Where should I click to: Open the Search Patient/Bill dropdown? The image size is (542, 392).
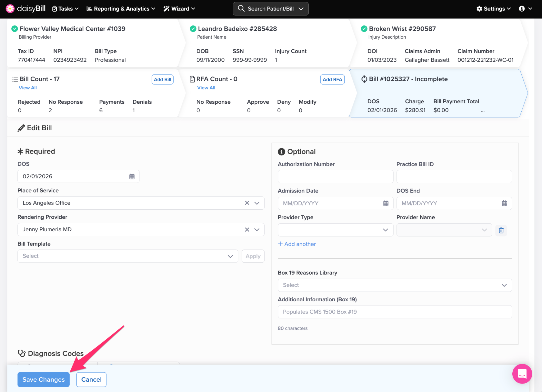tap(270, 9)
